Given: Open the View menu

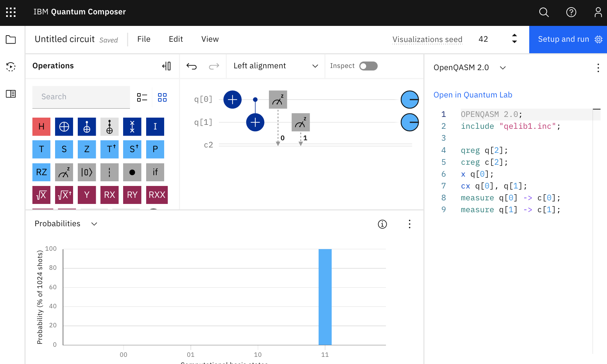Looking at the screenshot, I should [210, 39].
